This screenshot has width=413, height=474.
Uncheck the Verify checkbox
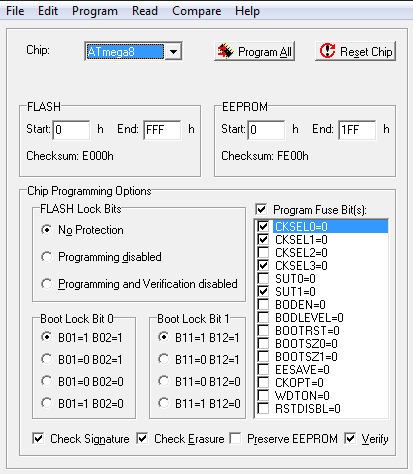click(x=350, y=438)
